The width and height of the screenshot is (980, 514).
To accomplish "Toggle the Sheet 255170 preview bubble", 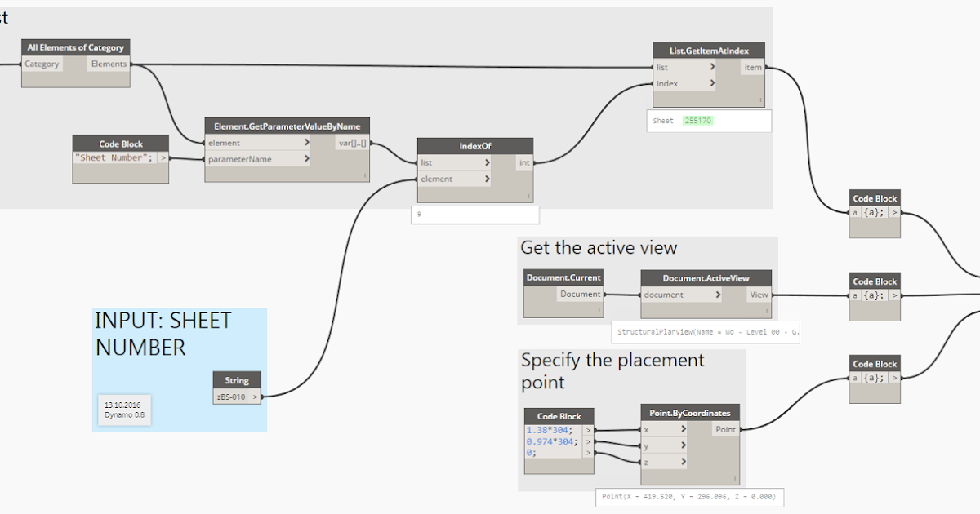I will click(x=707, y=120).
